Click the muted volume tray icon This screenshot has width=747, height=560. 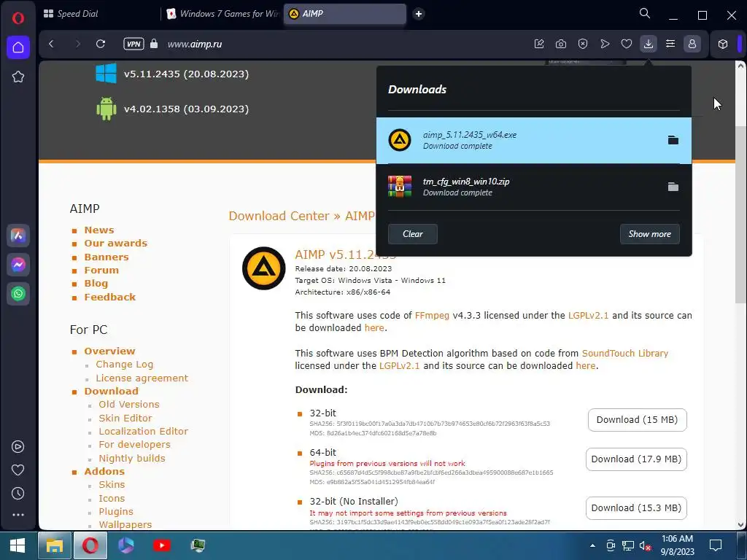click(x=645, y=545)
